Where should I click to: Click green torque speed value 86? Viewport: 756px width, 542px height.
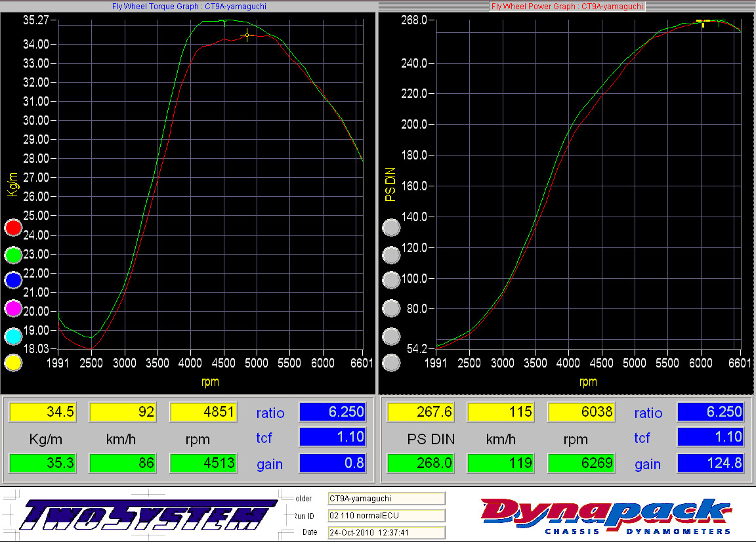point(123,463)
